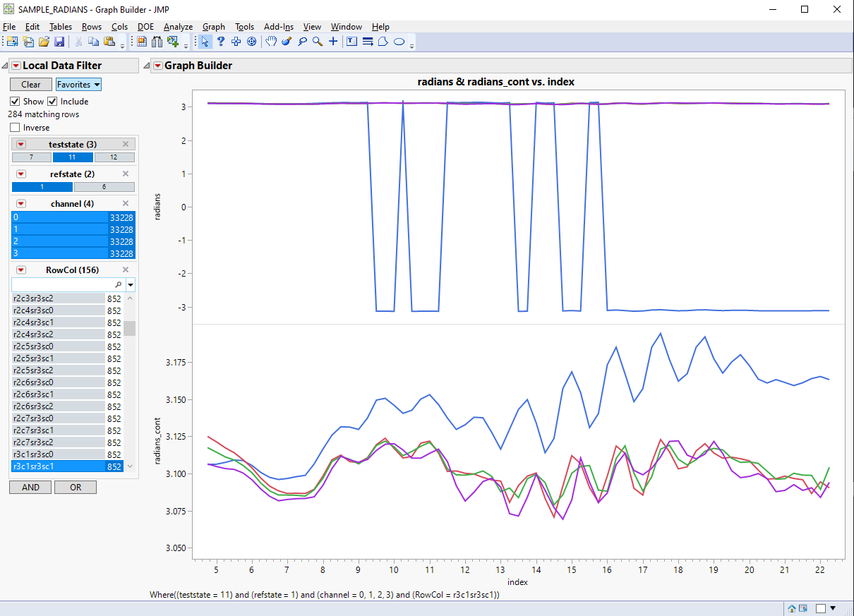Open the RowCol search list dropdown

pos(130,284)
